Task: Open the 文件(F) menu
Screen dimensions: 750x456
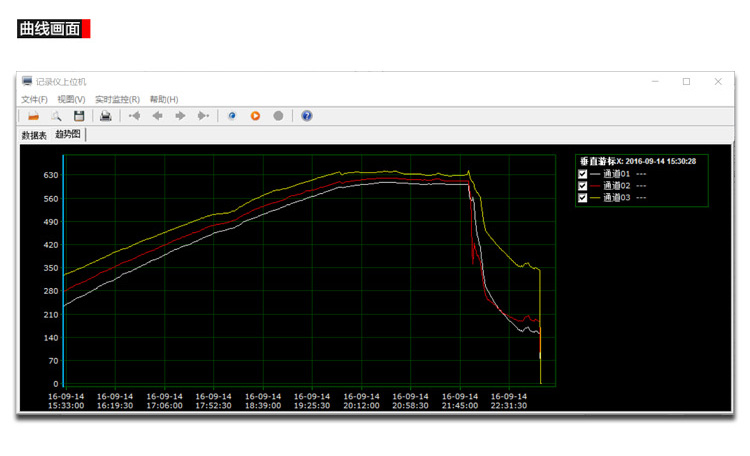Action: [34, 99]
